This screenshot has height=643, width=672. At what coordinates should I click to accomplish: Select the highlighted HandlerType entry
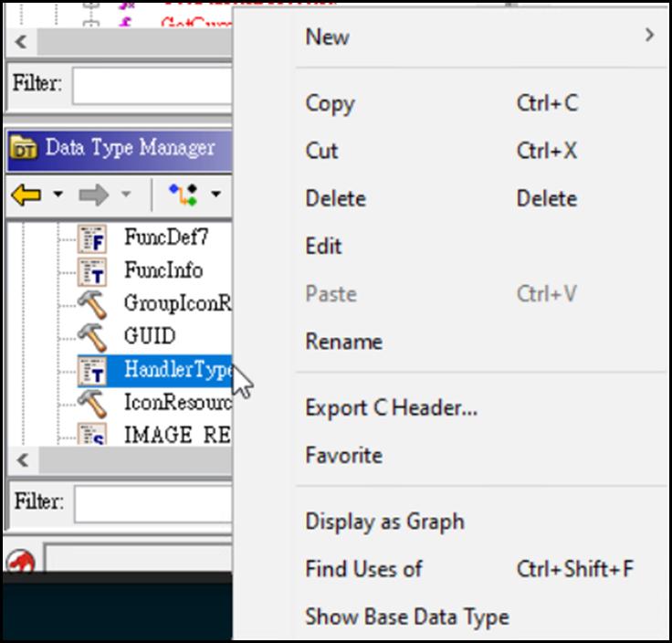[x=178, y=369]
